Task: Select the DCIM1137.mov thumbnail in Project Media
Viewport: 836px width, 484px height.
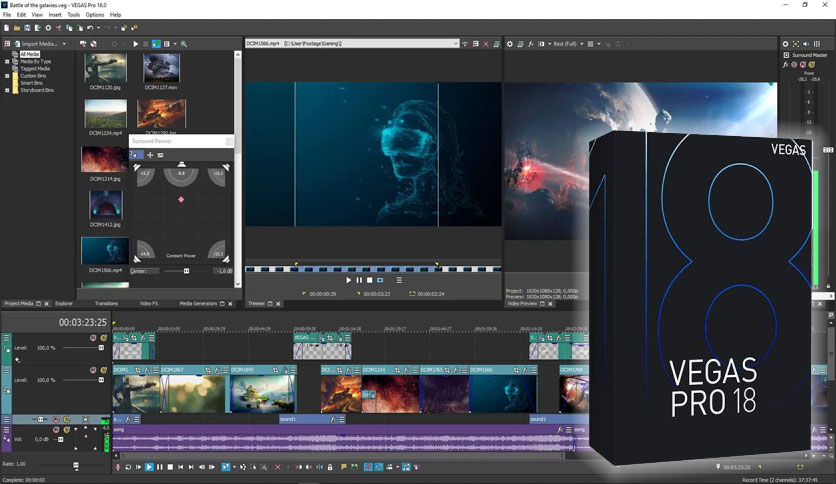Action: pos(160,69)
